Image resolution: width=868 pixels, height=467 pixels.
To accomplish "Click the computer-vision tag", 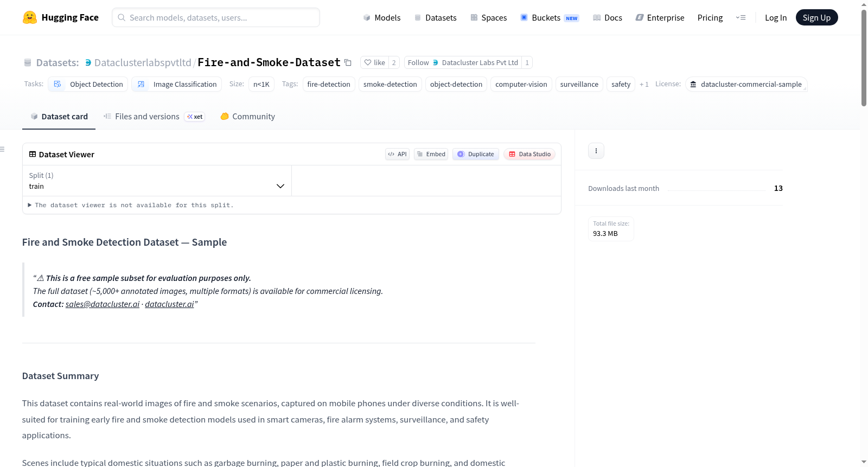I will pyautogui.click(x=521, y=84).
